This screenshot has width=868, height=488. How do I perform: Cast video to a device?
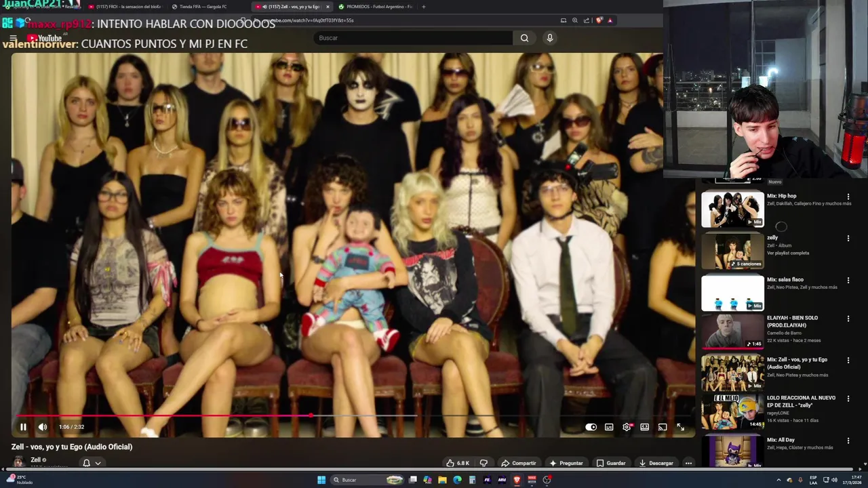pos(663,427)
